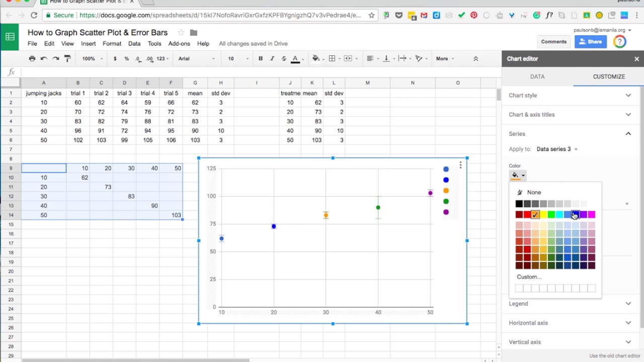Open the More toolbar dropdown
644x362 pixels.
point(445,59)
